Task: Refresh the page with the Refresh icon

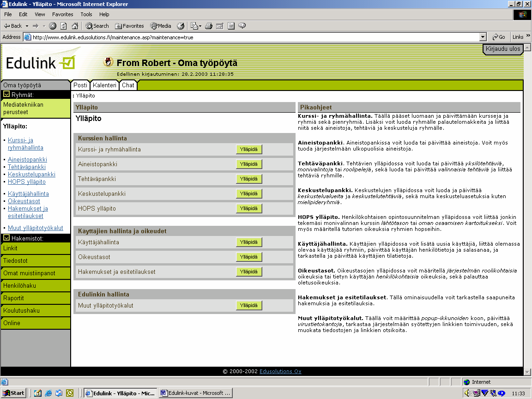Action: pyautogui.click(x=63, y=26)
